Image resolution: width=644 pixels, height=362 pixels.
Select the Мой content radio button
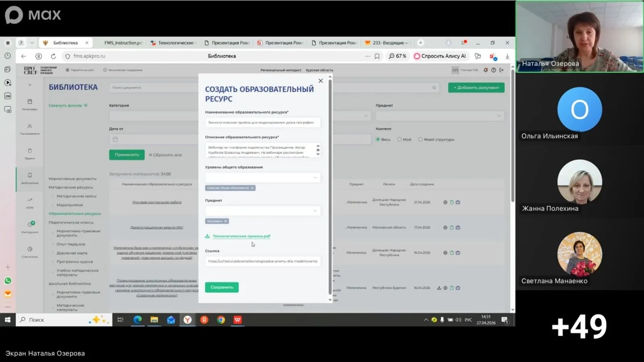coord(399,140)
